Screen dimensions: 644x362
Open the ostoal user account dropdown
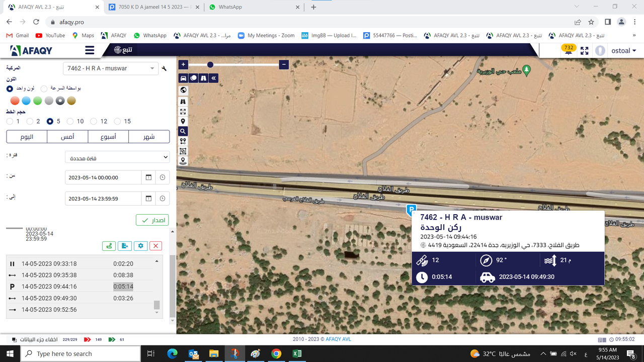623,51
